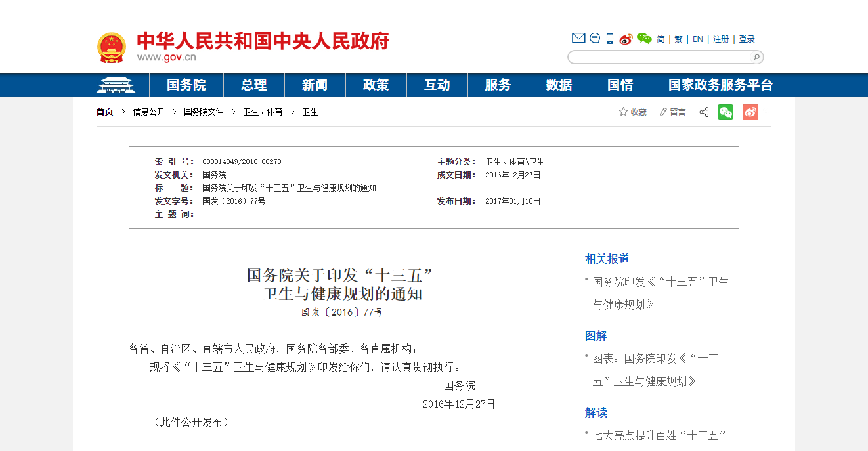Switch to traditional Chinese 繁
Screen dimensions: 868x451
coord(678,39)
